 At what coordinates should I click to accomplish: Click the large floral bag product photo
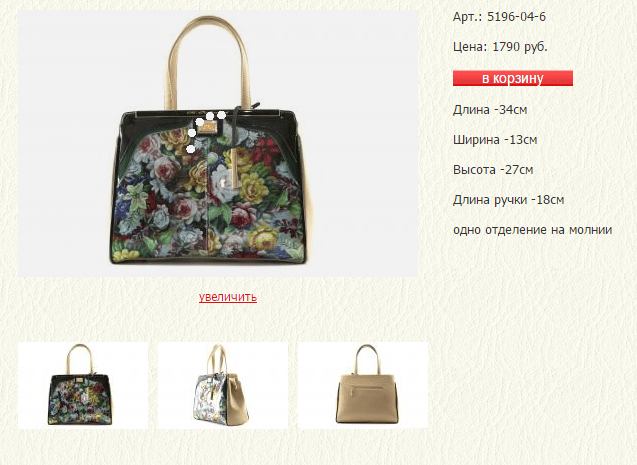[x=218, y=144]
